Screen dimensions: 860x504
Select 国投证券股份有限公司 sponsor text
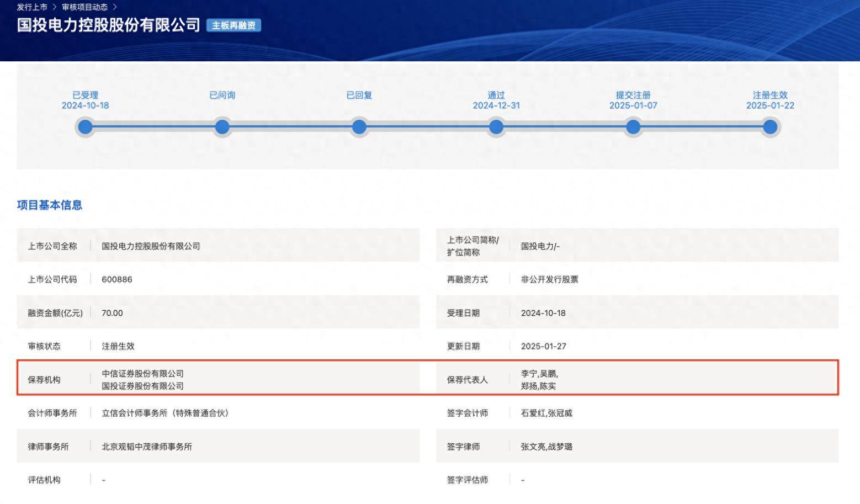click(142, 386)
